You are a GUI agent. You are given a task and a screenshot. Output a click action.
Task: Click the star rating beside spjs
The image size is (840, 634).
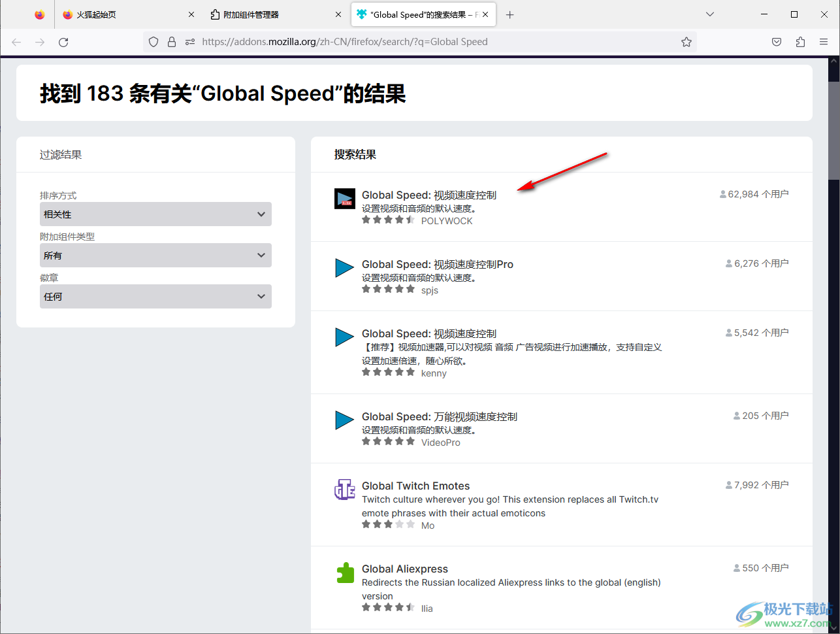389,289
